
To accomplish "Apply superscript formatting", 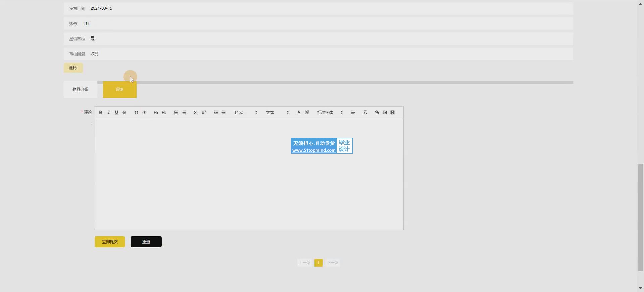I will (x=204, y=113).
